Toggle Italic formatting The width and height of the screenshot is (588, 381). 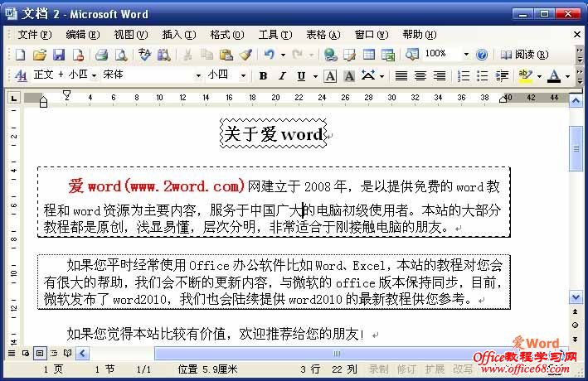(282, 76)
